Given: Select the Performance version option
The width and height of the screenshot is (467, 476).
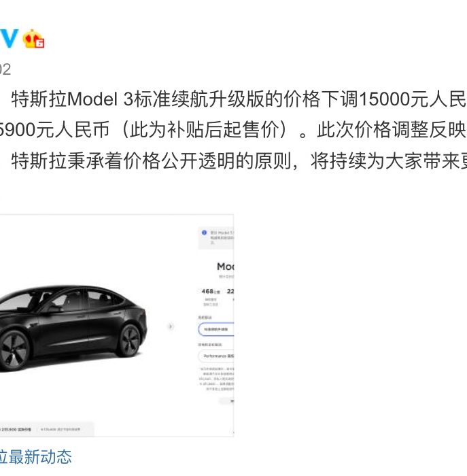Looking at the screenshot, I should click(215, 356).
